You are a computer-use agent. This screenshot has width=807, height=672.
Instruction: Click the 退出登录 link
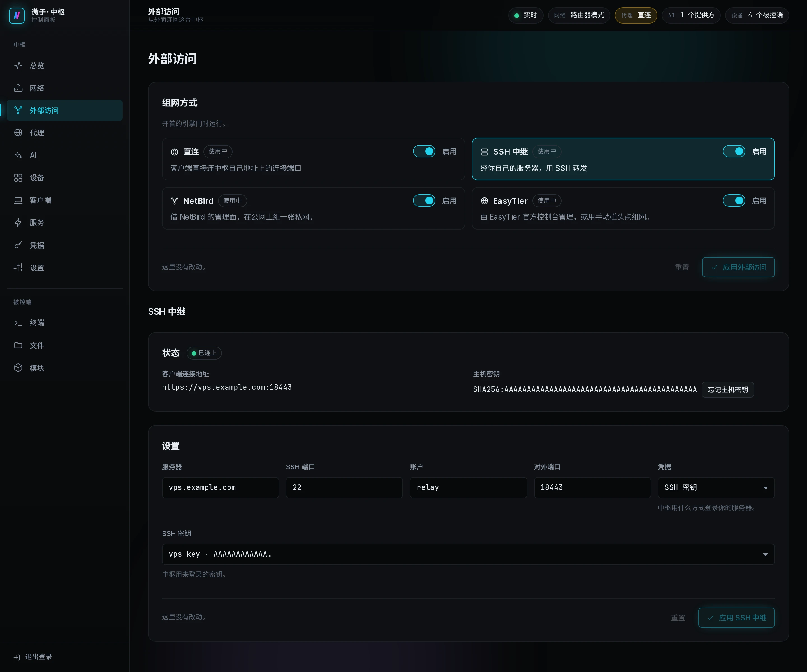click(33, 657)
